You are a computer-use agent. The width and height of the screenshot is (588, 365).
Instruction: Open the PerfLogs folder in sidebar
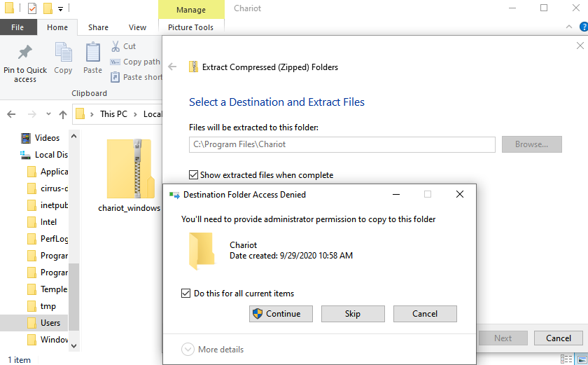point(48,239)
